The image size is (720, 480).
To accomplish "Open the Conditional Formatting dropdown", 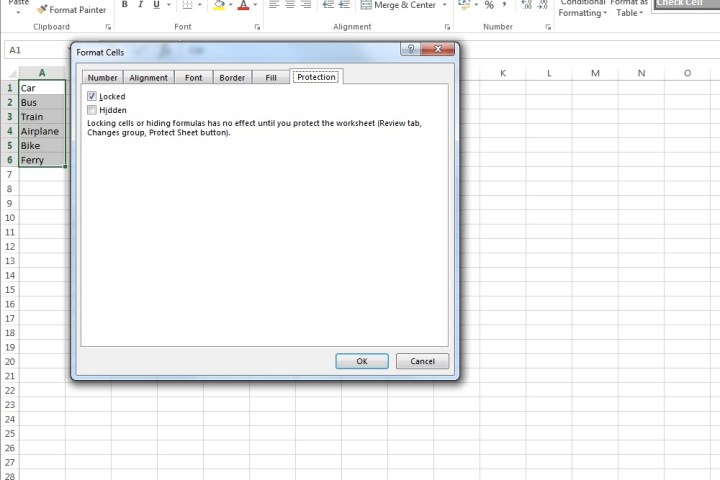I will [582, 12].
